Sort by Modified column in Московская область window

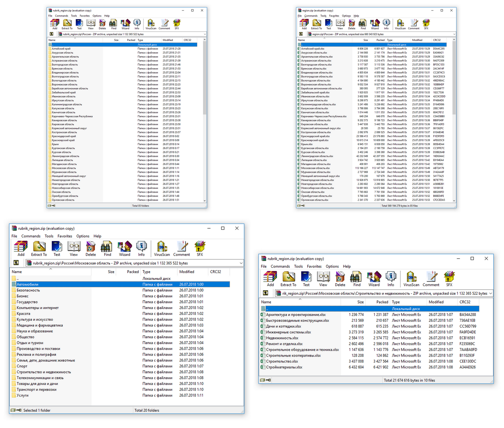[187, 272]
